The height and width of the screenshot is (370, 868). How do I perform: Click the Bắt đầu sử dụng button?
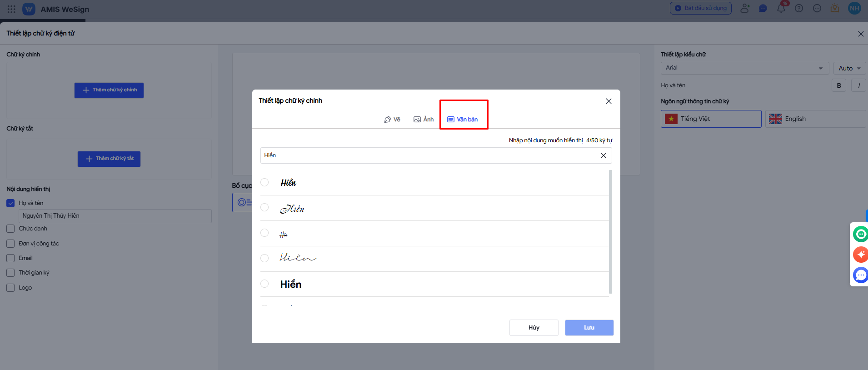(x=700, y=8)
